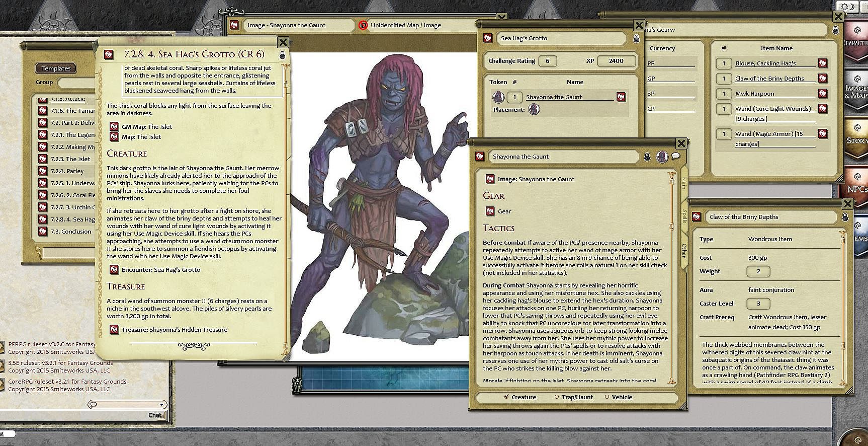868x446 pixels.
Task: Switch to the Main tab on NPC sheet
Action: point(684,183)
